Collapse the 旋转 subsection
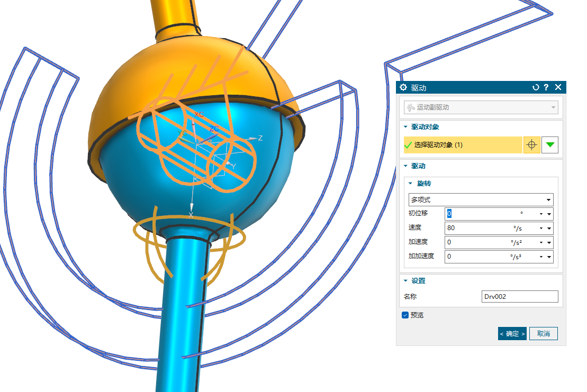Screen dimensions: 587x392 coord(411,184)
